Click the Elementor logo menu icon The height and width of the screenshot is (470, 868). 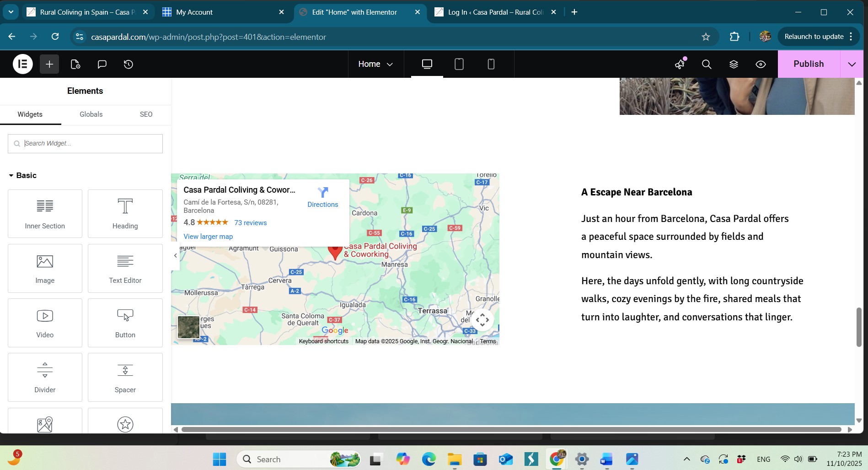[22, 64]
